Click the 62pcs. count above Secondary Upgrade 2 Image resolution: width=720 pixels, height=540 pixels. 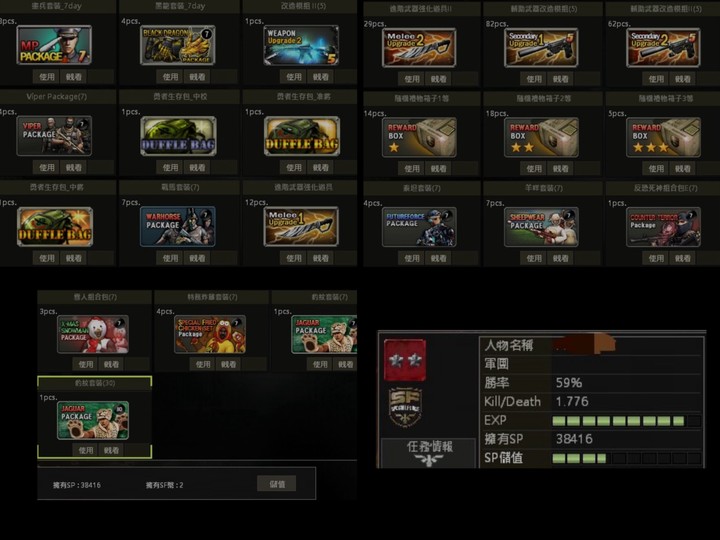[x=619, y=24]
